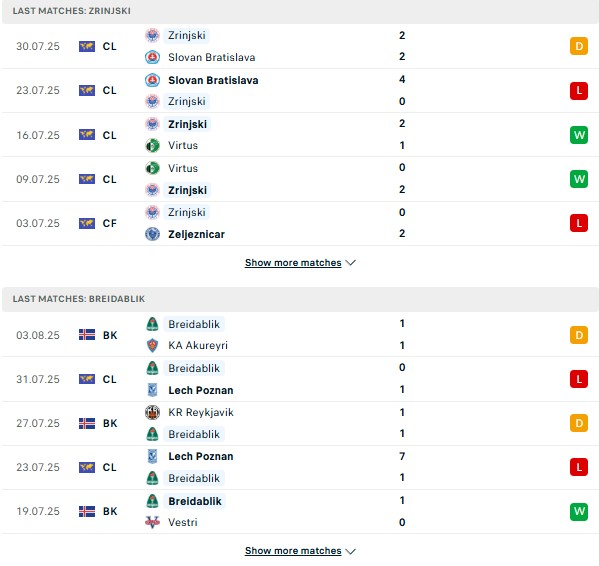The height and width of the screenshot is (566, 599).
Task: Open the Lech Poznan 7-1 match row
Action: point(300,467)
